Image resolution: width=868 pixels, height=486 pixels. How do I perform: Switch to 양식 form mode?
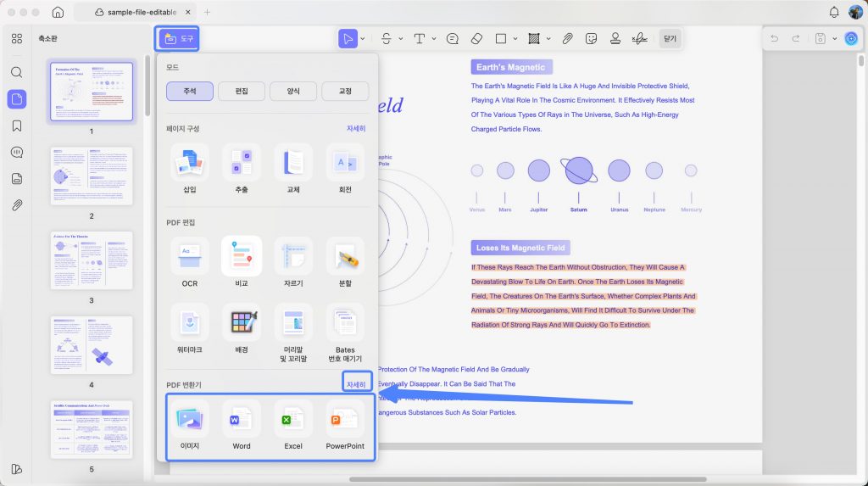point(292,91)
